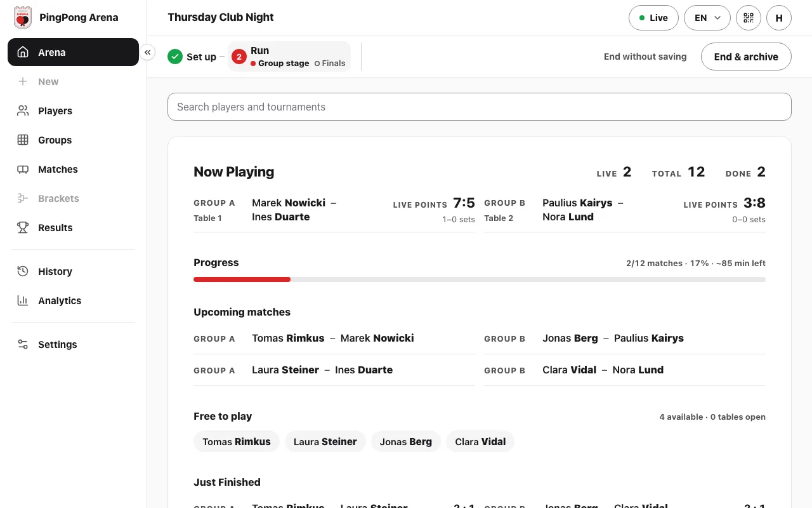Viewport: 812px width, 508px height.
Task: Open the Marek Nowicki vs Ines Duarte live match
Action: 334,210
